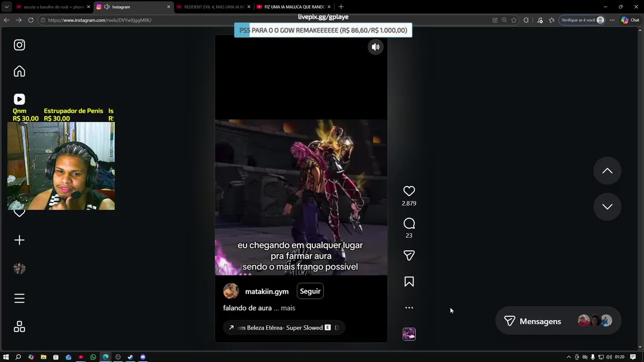View site info lock icon
Image resolution: width=644 pixels, height=362 pixels.
[43, 20]
